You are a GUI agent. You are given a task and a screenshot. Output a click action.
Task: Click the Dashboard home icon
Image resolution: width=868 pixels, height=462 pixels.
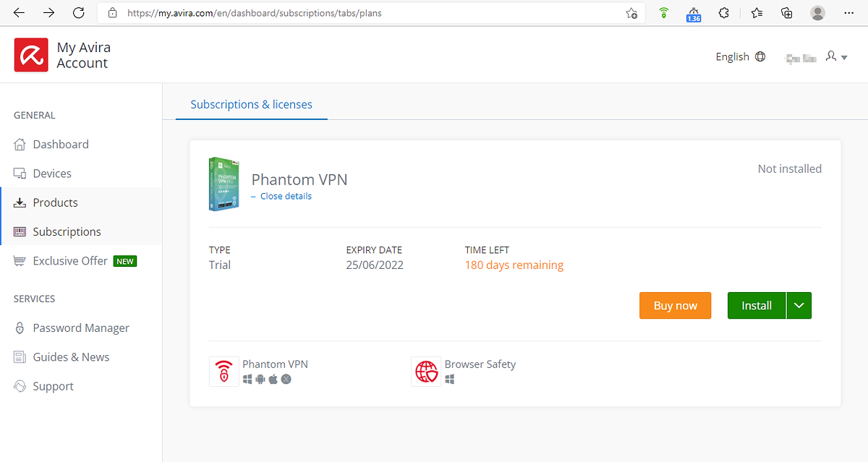[20, 145]
